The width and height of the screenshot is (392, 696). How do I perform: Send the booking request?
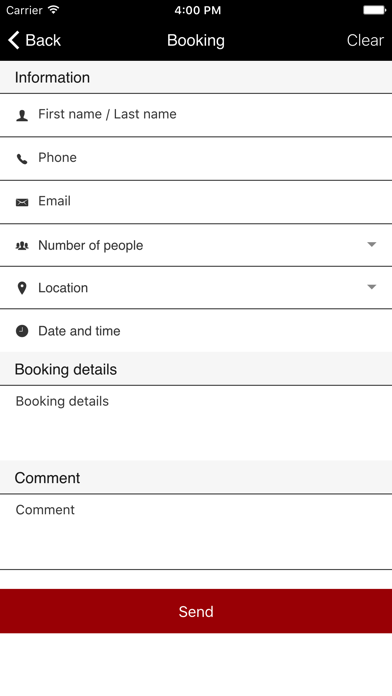[196, 611]
